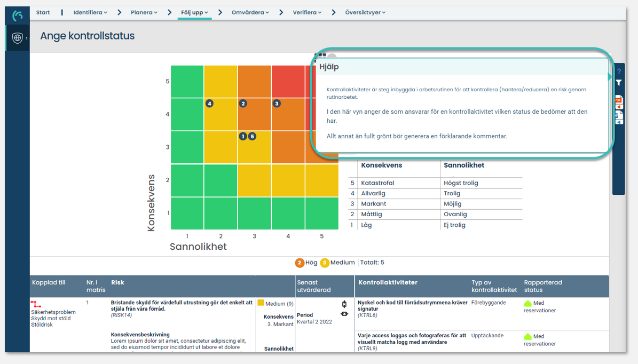Open the Verifiera dropdown
Image resolution: width=638 pixels, height=364 pixels.
click(x=308, y=11)
